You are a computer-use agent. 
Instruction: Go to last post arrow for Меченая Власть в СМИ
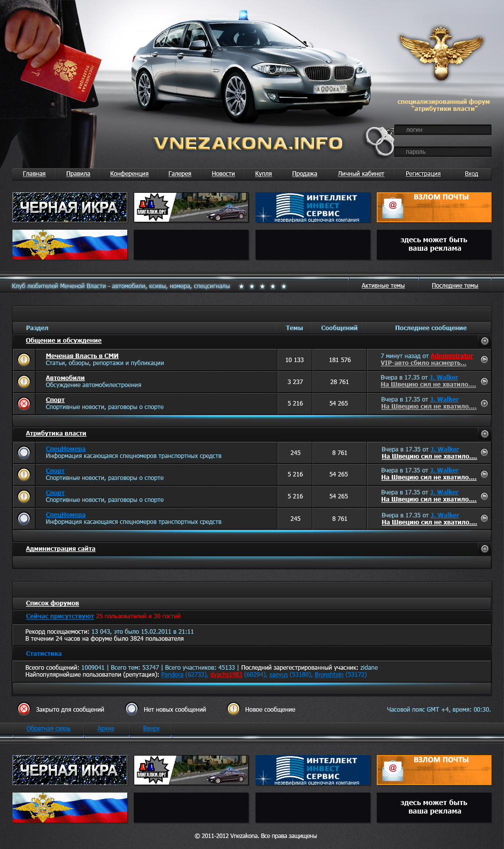[484, 360]
